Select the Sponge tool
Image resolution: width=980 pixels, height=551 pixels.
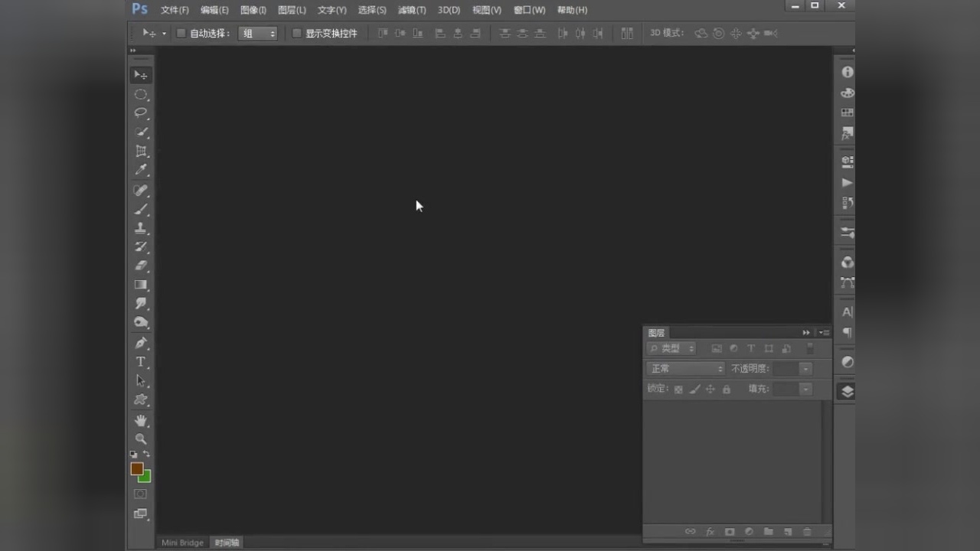[x=141, y=323]
